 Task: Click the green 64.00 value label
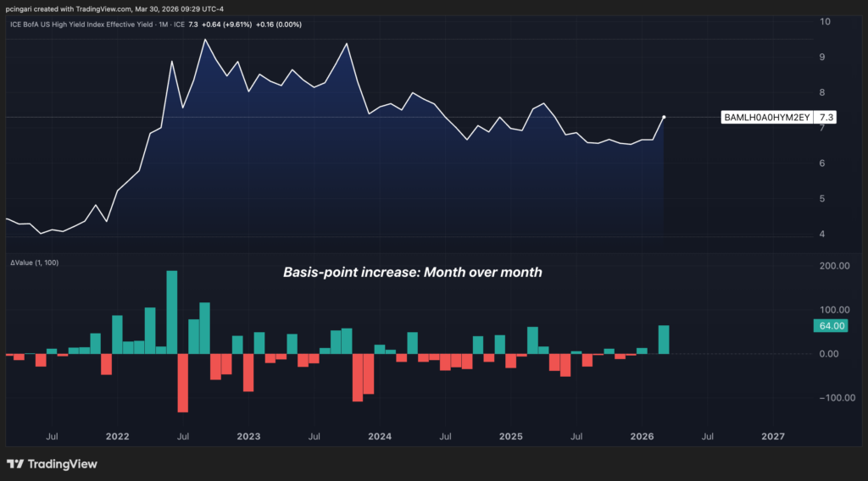830,326
